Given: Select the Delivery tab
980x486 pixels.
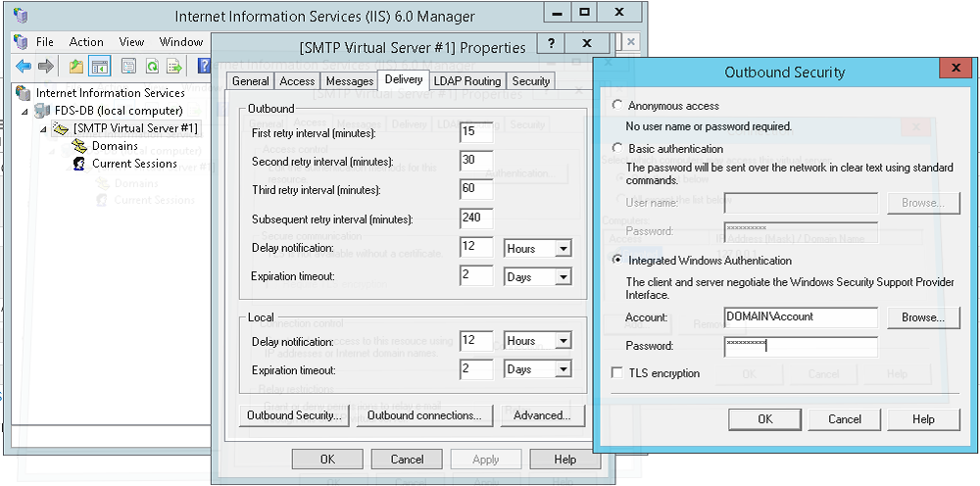Looking at the screenshot, I should pyautogui.click(x=404, y=79).
